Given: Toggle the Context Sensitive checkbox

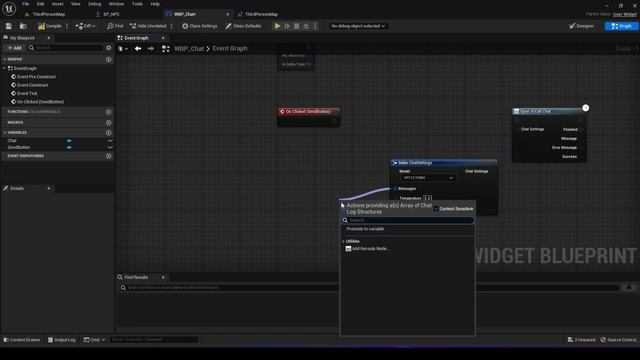Looking at the screenshot, I should (x=436, y=209).
